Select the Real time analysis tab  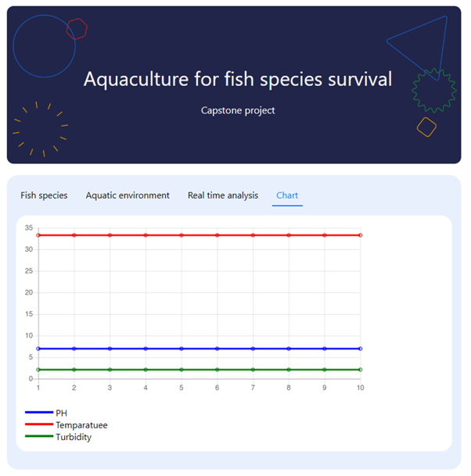223,195
